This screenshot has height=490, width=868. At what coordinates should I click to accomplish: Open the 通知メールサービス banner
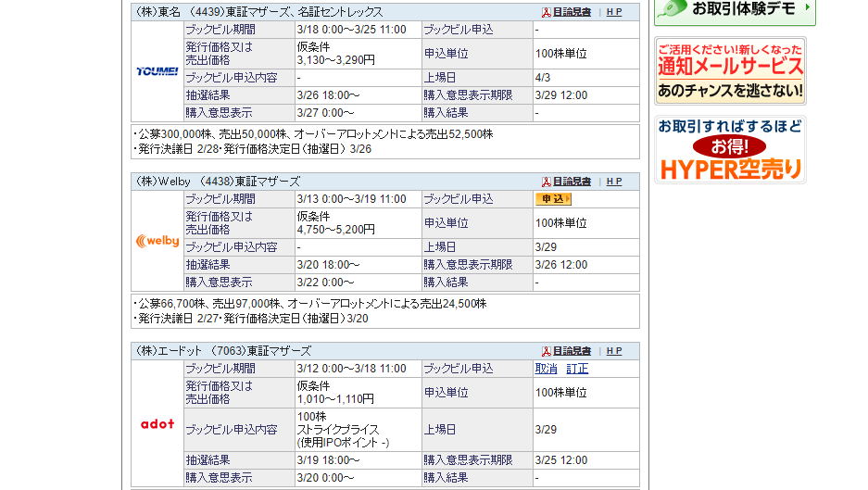pyautogui.click(x=730, y=71)
